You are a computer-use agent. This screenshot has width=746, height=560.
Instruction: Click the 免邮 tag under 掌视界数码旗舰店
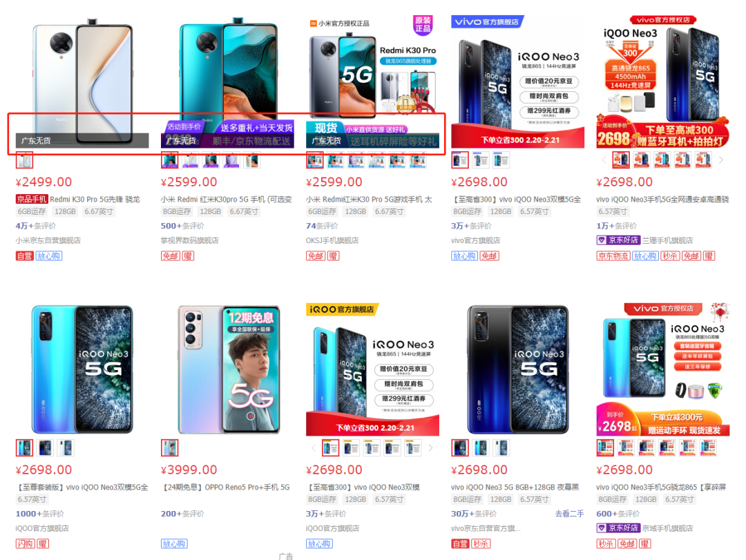pyautogui.click(x=171, y=256)
